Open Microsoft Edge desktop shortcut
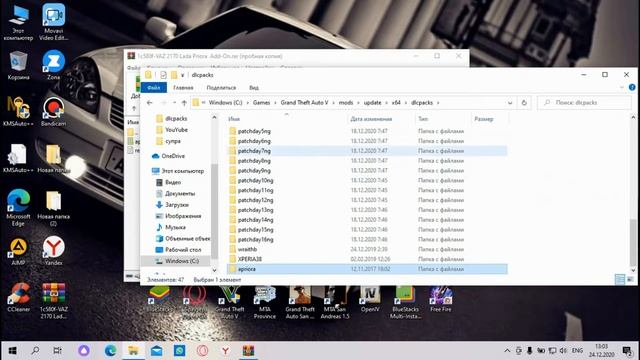The width and height of the screenshot is (640, 360). [18, 208]
